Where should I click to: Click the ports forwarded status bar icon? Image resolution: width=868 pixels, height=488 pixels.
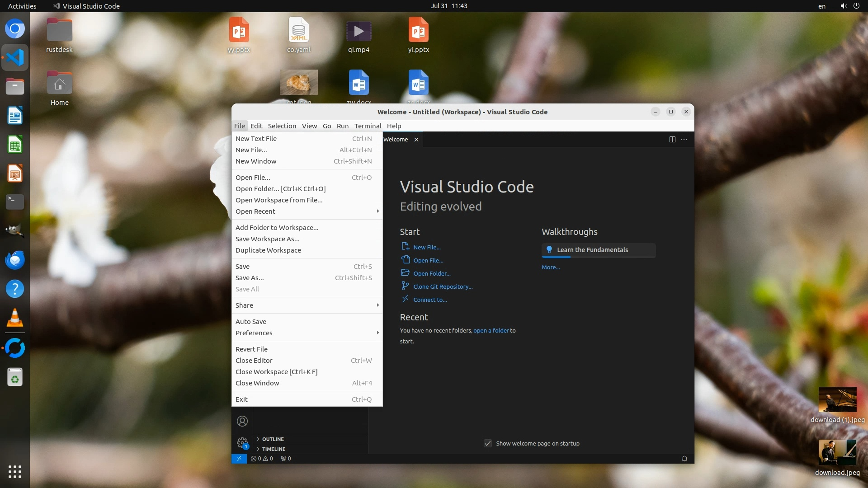coord(286,459)
